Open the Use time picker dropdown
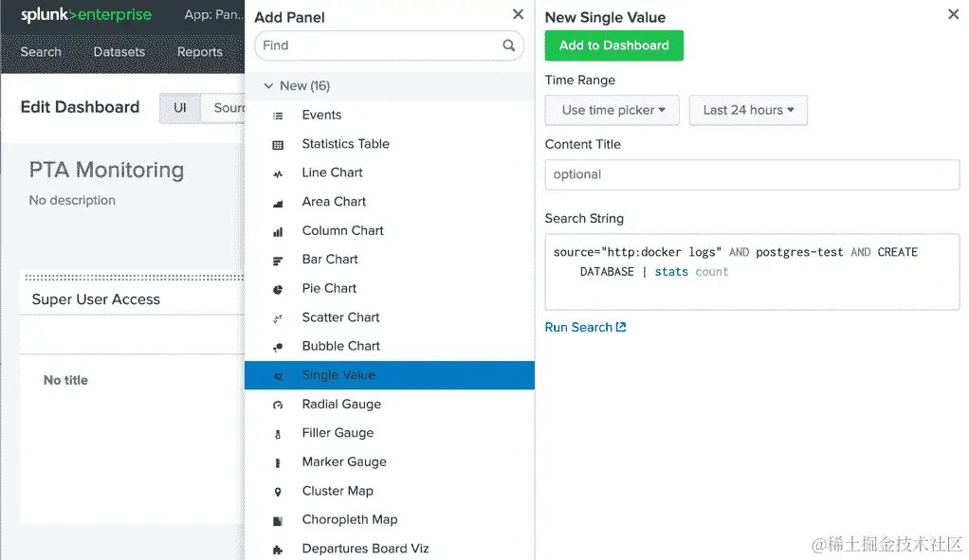This screenshot has width=969, height=560. (x=612, y=111)
